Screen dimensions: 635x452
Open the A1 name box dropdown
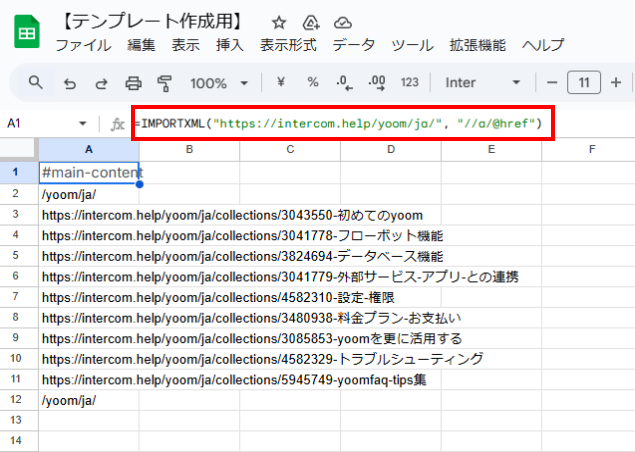click(83, 124)
